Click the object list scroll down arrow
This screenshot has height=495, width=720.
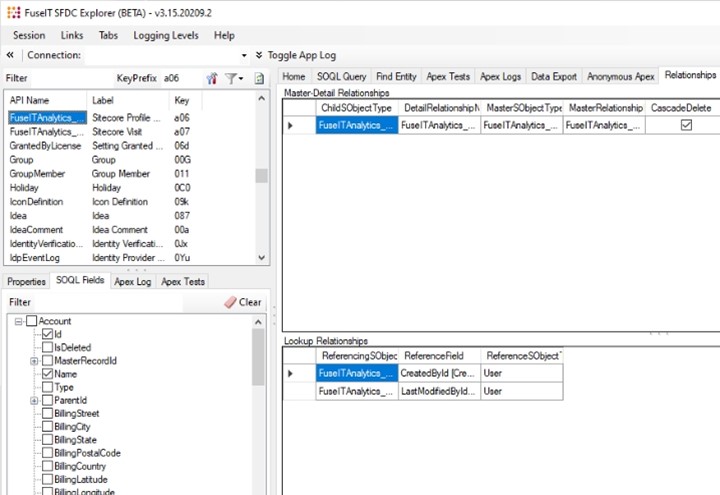(262, 258)
